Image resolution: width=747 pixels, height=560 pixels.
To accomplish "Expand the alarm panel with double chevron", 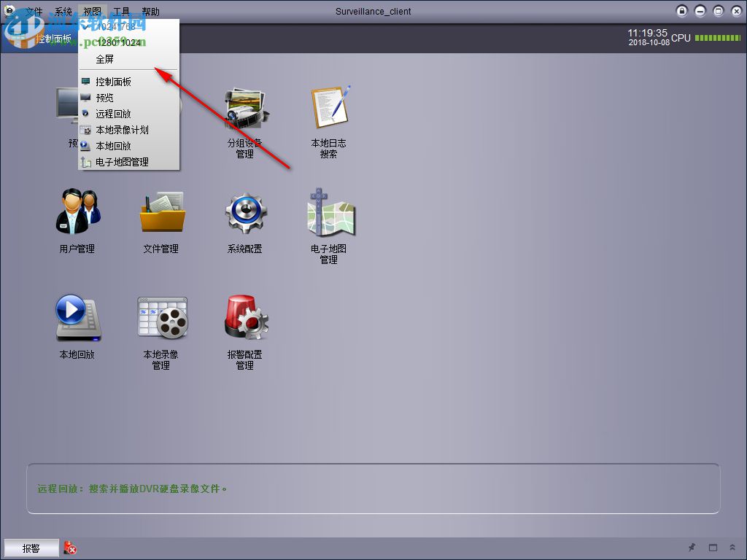I will tap(732, 548).
